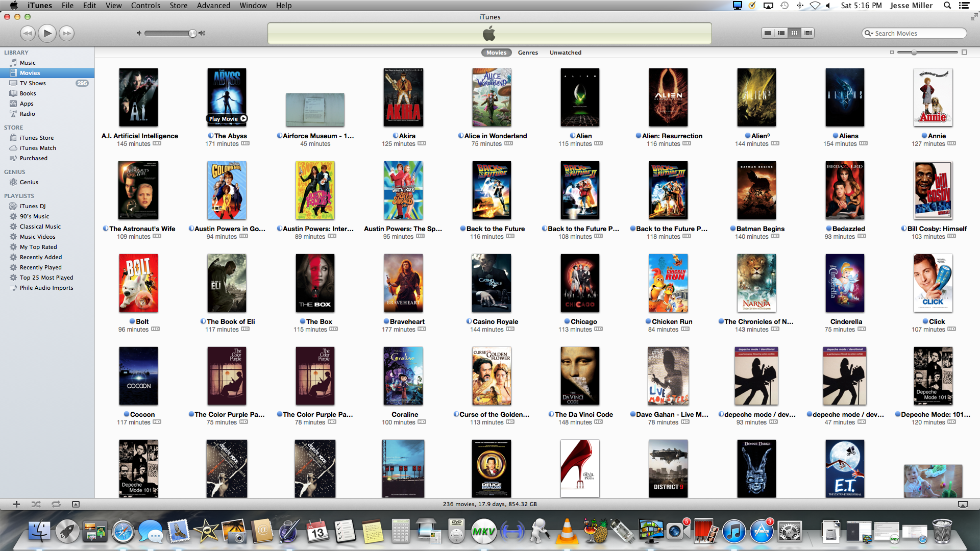Skip ahead with the Next track button

(x=66, y=33)
